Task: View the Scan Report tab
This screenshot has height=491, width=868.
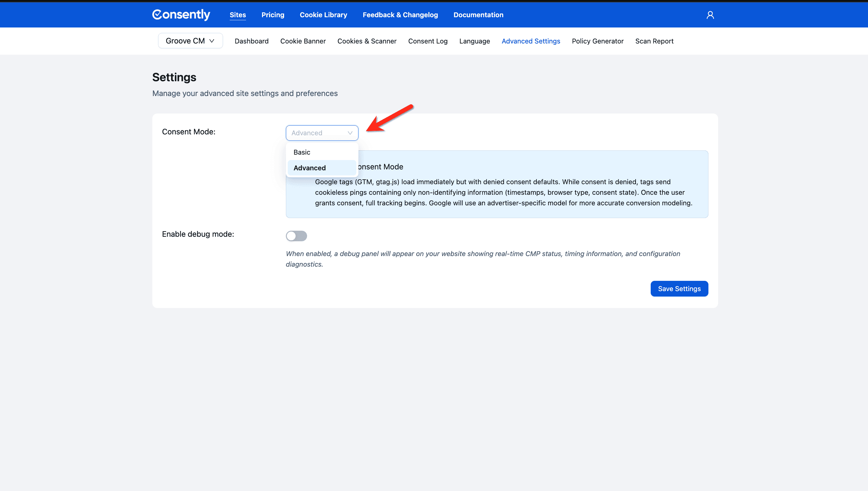Action: pyautogui.click(x=654, y=41)
